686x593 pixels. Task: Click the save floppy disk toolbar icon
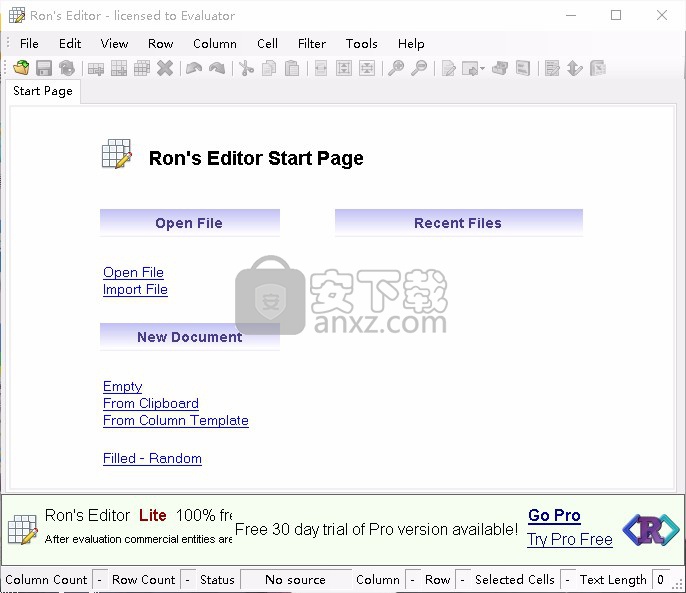click(x=44, y=68)
